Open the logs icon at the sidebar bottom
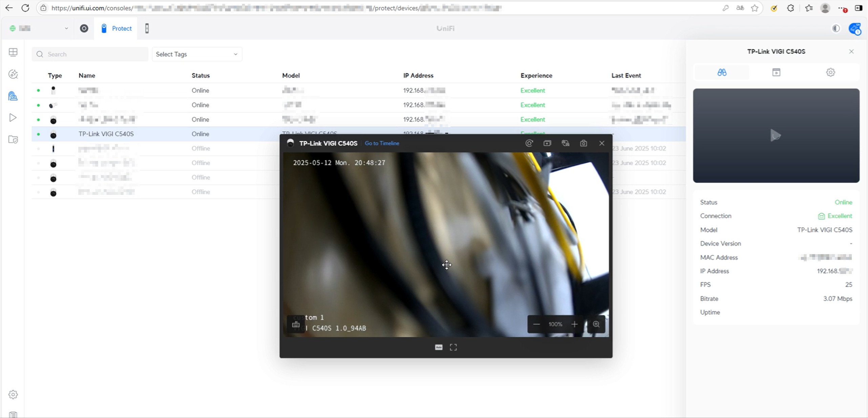 (x=13, y=415)
